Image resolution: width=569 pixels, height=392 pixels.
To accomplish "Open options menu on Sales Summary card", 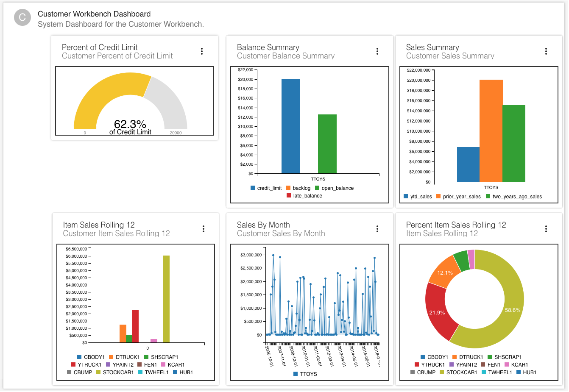I will click(x=546, y=51).
